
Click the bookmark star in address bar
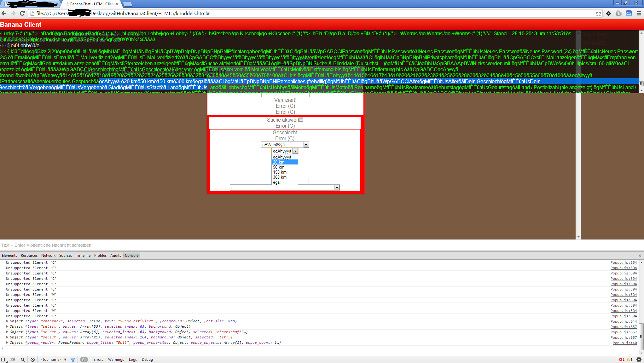click(598, 13)
